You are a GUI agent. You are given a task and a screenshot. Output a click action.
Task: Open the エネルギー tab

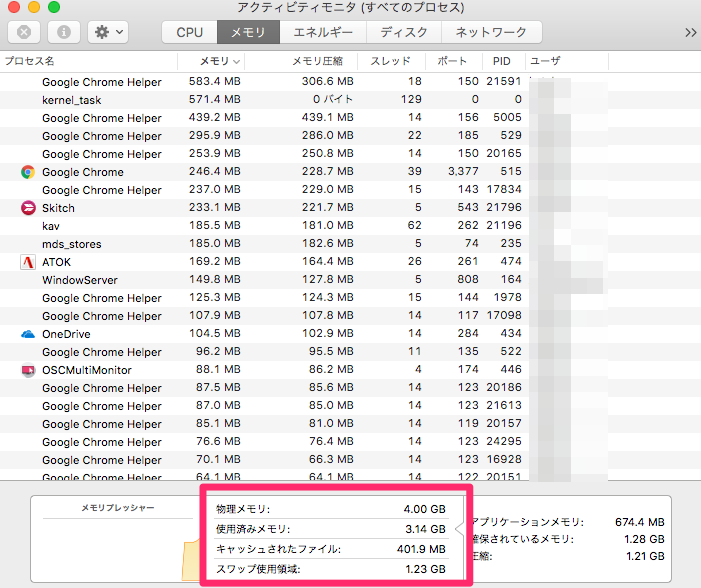pos(323,32)
